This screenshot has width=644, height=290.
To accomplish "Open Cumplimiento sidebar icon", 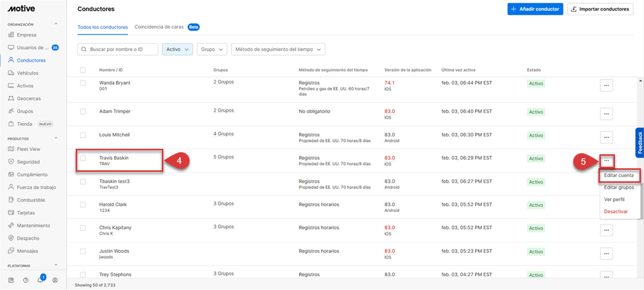I will click(11, 174).
